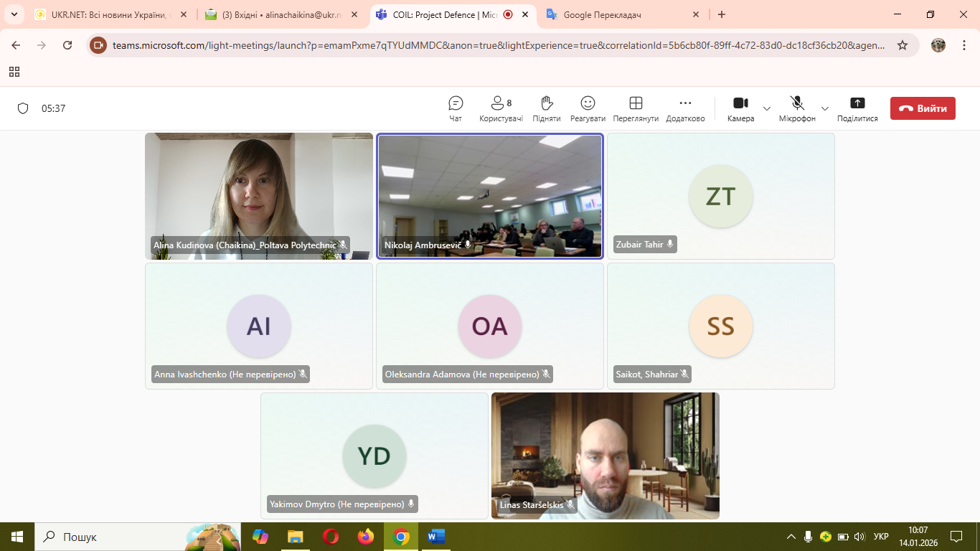Open the Реагувати reactions menu
The image size is (980, 551).
point(588,108)
